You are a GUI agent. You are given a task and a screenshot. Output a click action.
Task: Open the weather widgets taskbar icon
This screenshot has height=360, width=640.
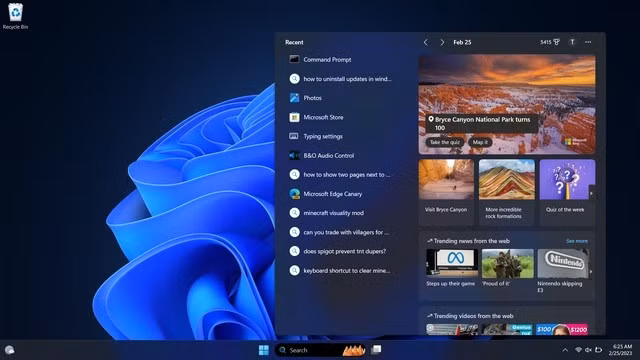9,350
